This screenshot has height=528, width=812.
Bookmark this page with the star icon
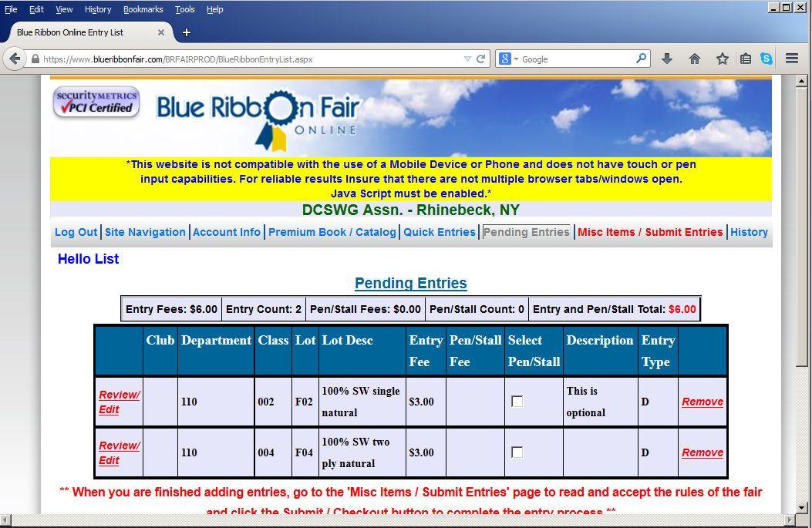722,59
